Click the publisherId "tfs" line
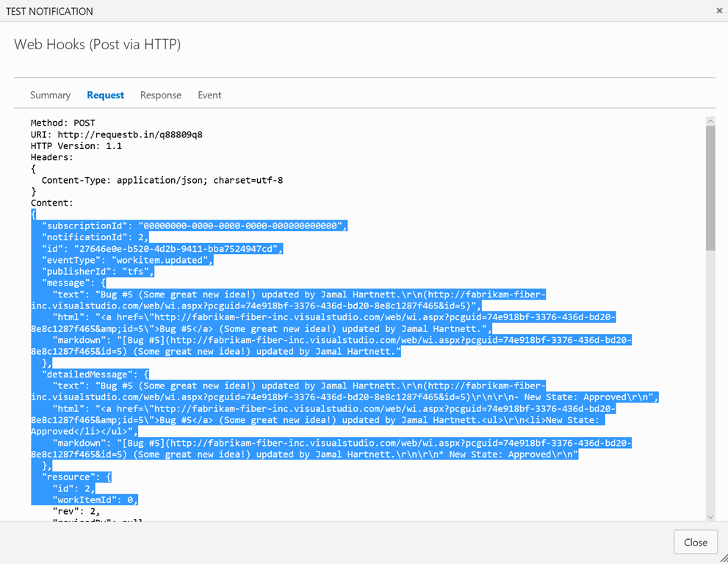Screen dimensions: 728x564 98,272
